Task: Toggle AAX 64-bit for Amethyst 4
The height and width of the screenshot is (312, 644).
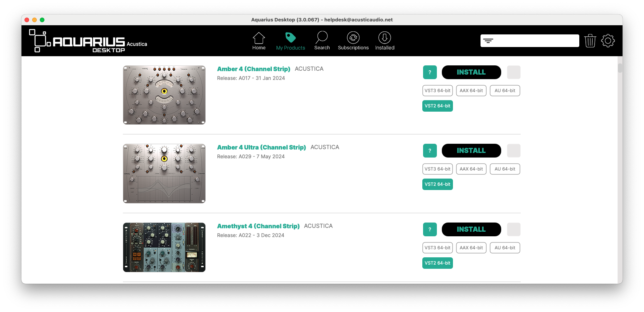Action: coord(471,248)
